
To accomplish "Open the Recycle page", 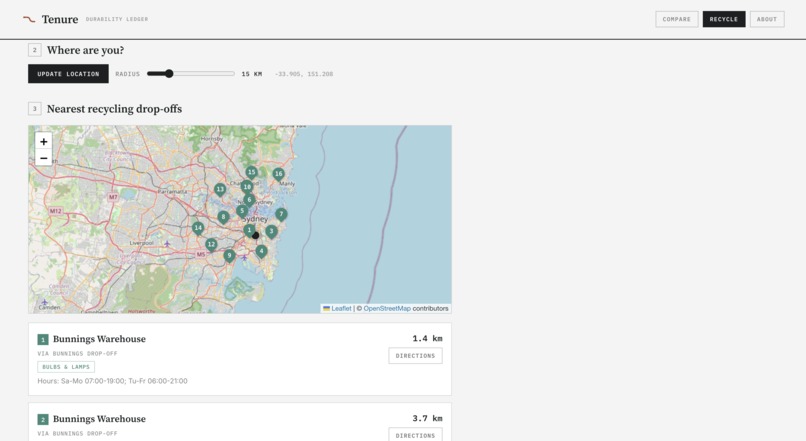I will [724, 19].
